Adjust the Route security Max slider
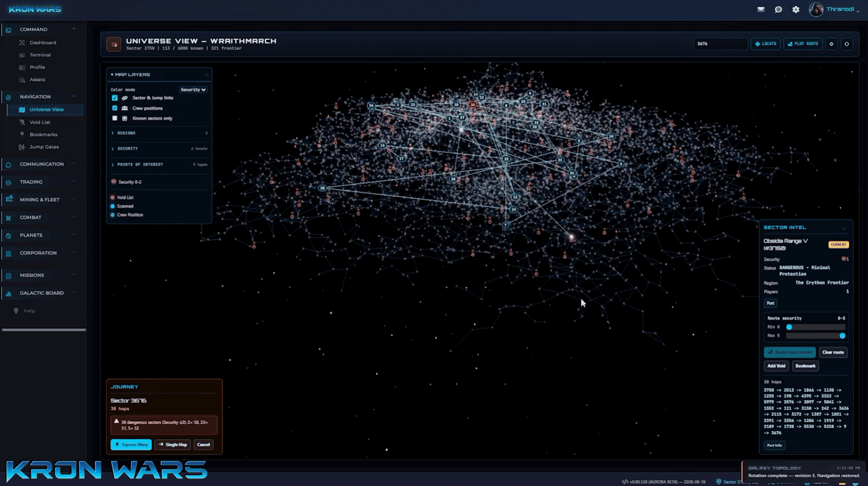 pyautogui.click(x=842, y=336)
